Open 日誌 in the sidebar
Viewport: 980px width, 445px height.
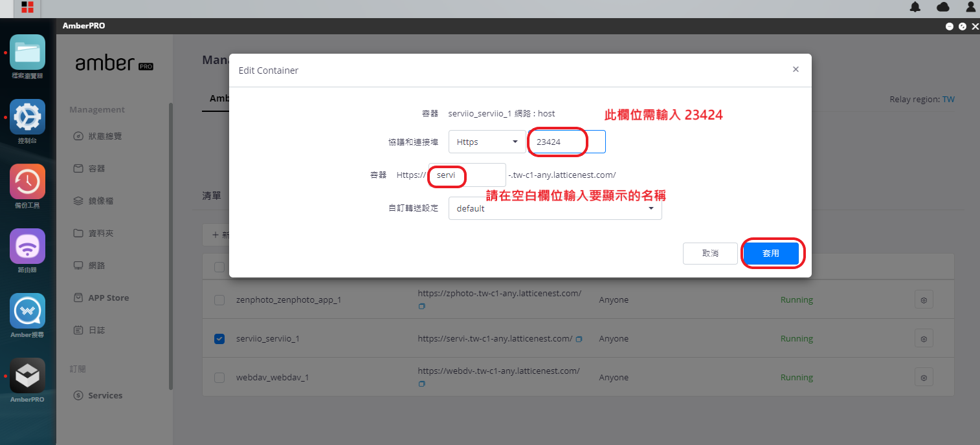click(89, 330)
